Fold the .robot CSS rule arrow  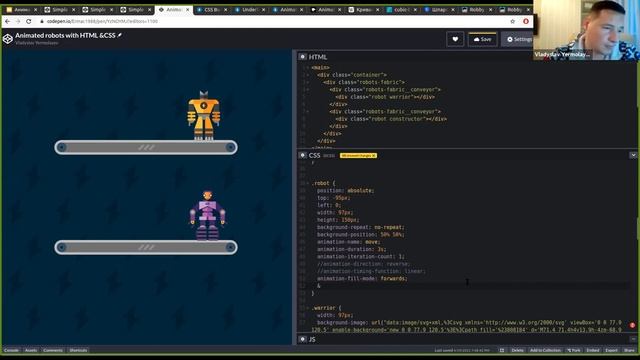click(x=308, y=183)
